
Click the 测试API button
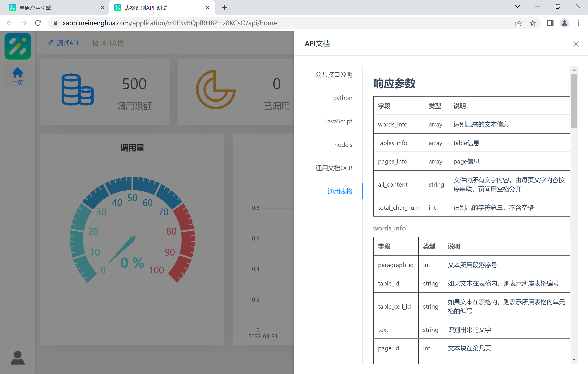point(63,43)
